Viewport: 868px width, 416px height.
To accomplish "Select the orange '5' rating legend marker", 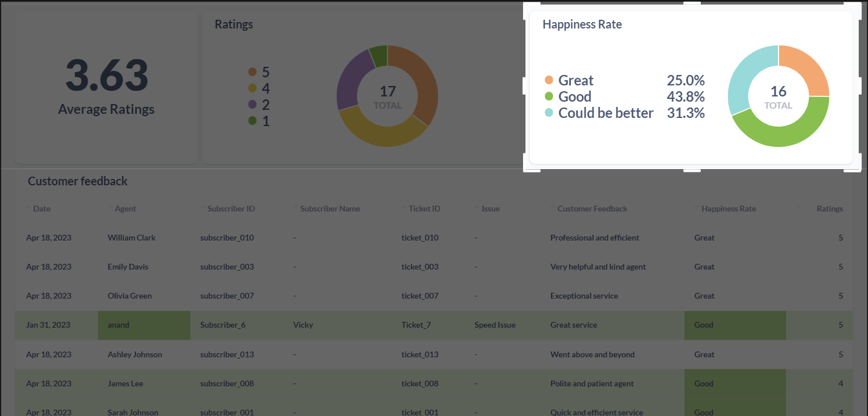I will [251, 71].
